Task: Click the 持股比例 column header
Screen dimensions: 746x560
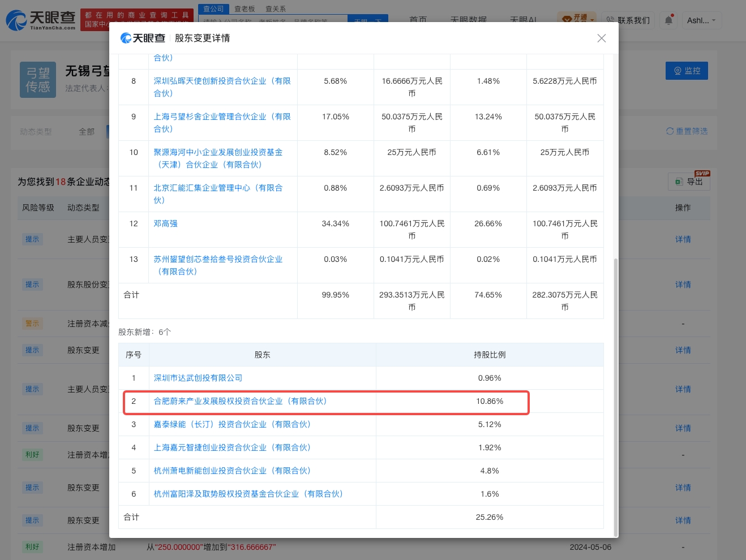Action: click(x=490, y=355)
